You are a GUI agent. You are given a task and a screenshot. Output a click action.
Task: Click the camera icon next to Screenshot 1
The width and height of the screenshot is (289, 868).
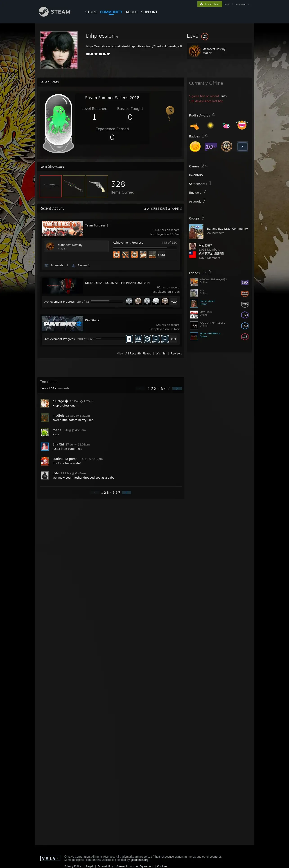click(x=46, y=265)
